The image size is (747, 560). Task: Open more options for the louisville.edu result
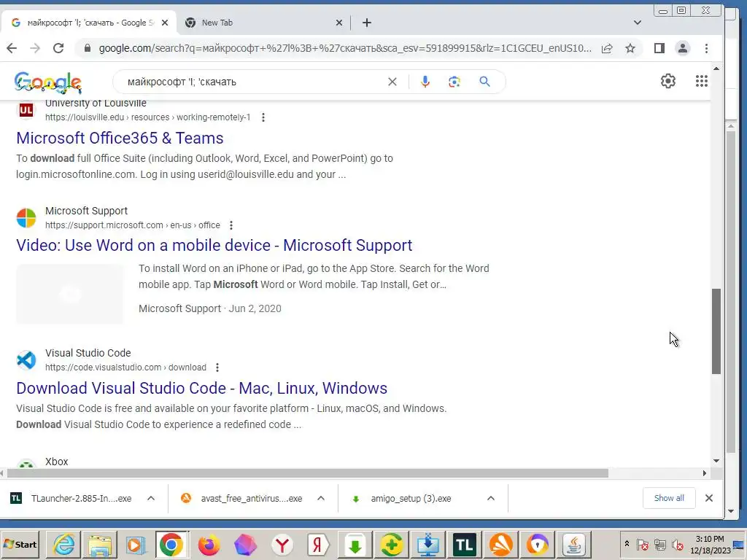pos(263,117)
